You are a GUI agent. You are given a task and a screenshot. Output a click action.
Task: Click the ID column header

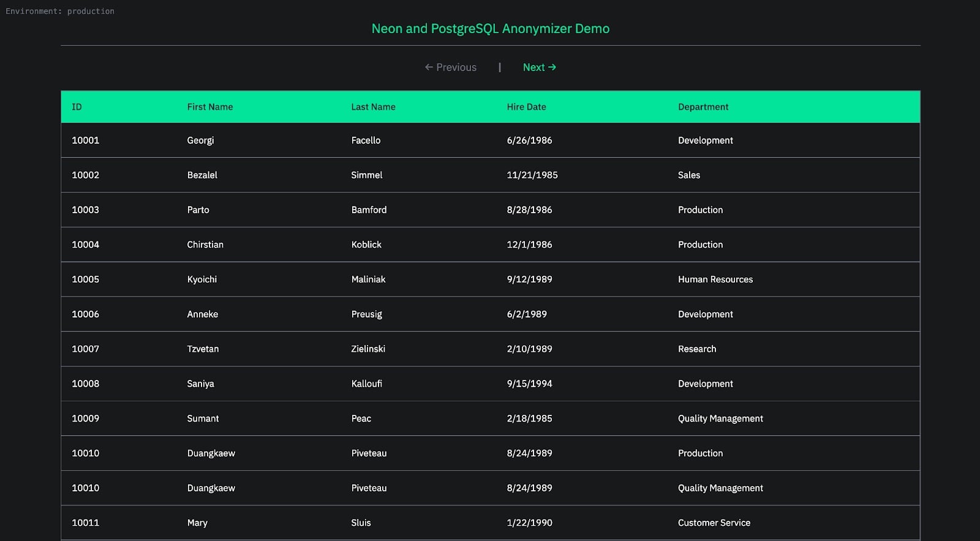click(x=77, y=107)
